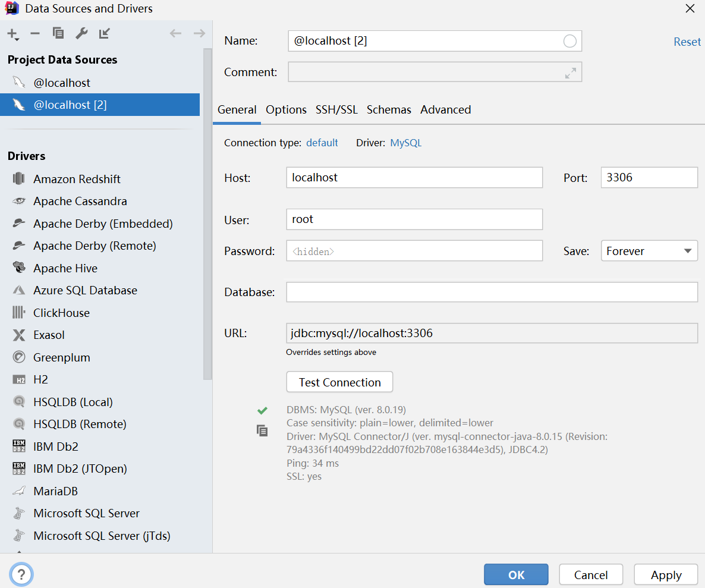Click the Cancel button
705x588 pixels.
tap(591, 574)
